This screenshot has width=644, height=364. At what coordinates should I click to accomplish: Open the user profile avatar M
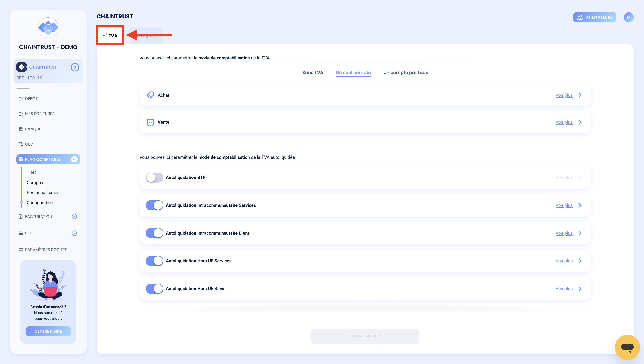[628, 17]
